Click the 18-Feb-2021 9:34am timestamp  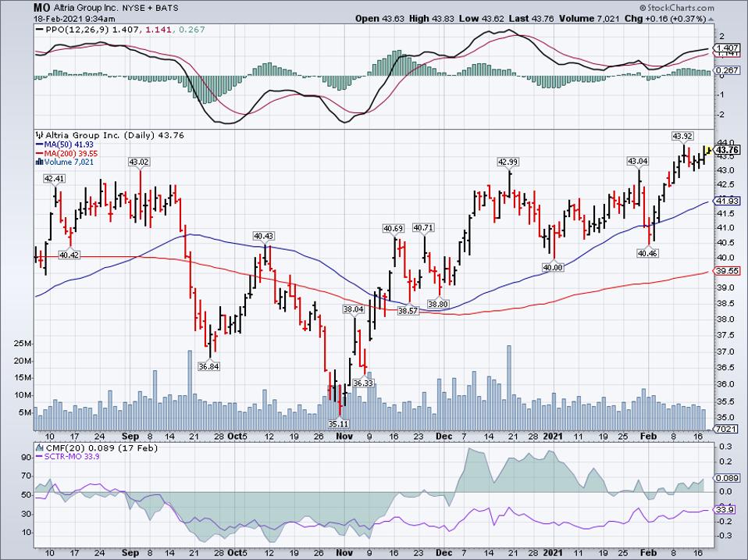(74, 19)
